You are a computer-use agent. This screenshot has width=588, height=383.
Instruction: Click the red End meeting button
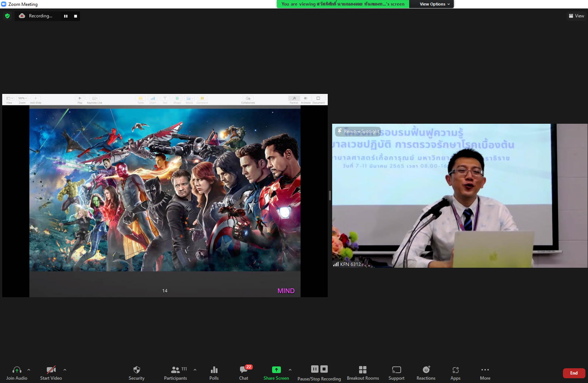pos(574,373)
